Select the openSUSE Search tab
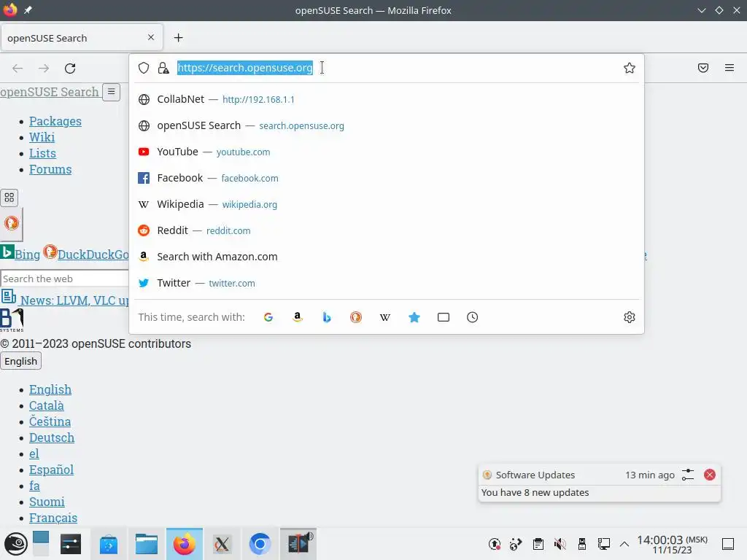 click(82, 38)
